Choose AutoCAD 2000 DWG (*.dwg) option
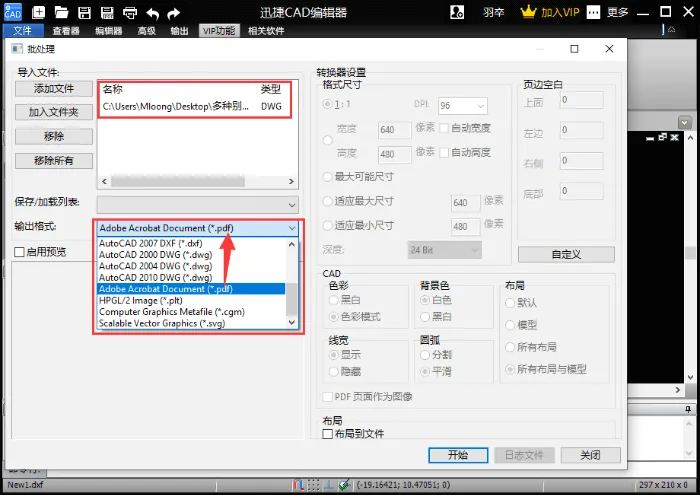This screenshot has height=495, width=700. pyautogui.click(x=191, y=255)
